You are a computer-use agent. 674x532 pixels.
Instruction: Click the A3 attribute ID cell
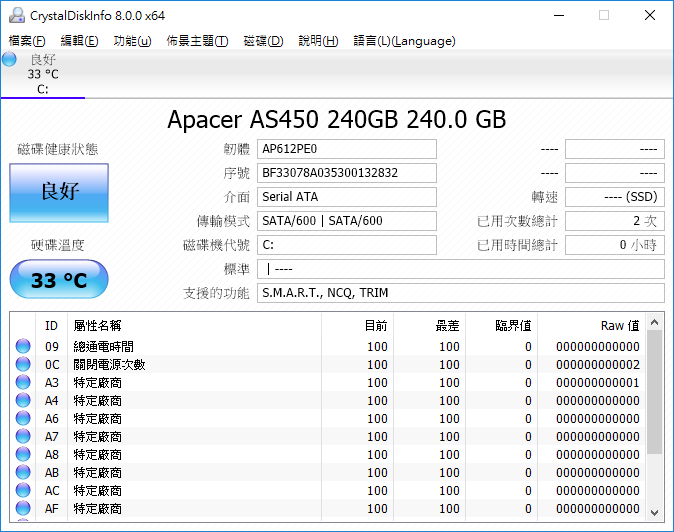(52, 383)
